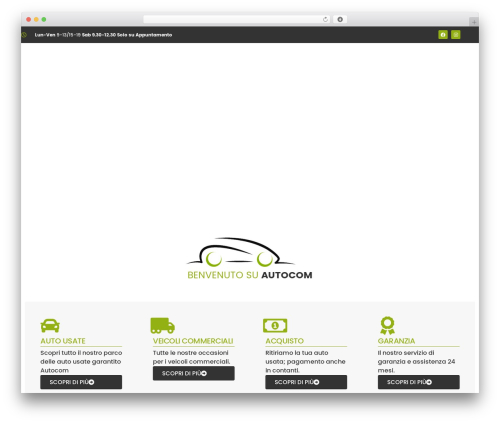Click Scopri di più under Garanzia

click(x=419, y=382)
